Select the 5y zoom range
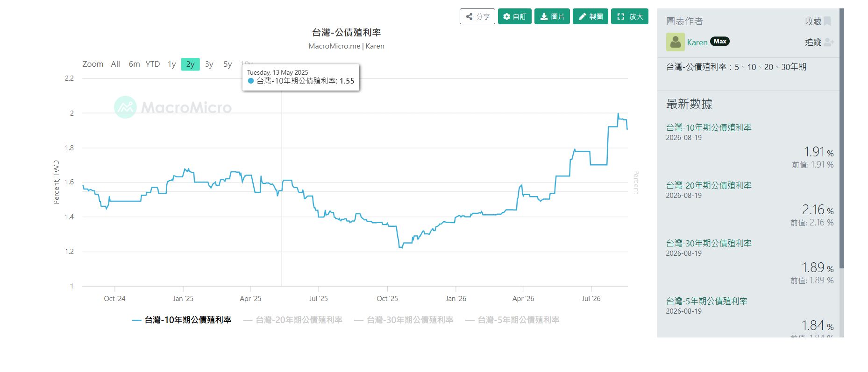Image resolution: width=868 pixels, height=372 pixels. coord(228,64)
